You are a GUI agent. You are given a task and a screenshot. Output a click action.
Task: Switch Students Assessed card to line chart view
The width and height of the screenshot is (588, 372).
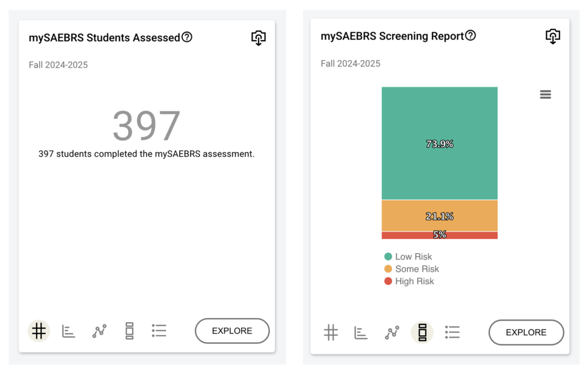click(x=99, y=331)
